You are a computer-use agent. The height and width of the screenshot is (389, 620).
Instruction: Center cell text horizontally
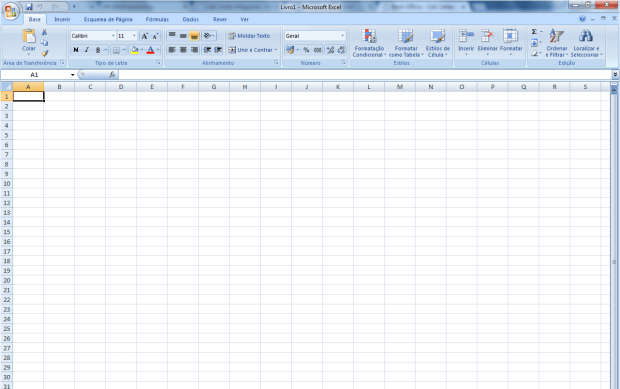[x=183, y=50]
